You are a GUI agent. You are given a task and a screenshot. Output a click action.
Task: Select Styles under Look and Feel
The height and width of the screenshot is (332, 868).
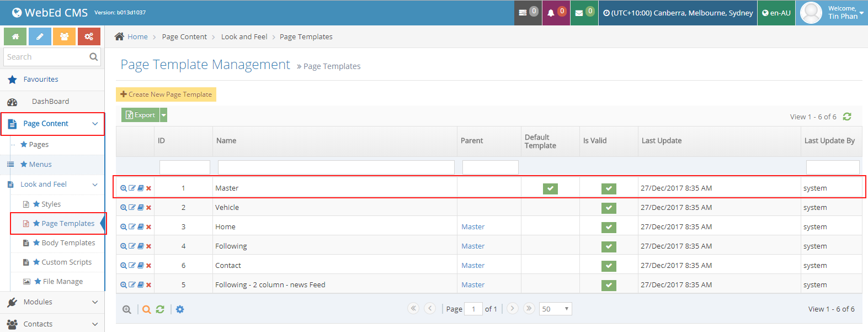[51, 204]
